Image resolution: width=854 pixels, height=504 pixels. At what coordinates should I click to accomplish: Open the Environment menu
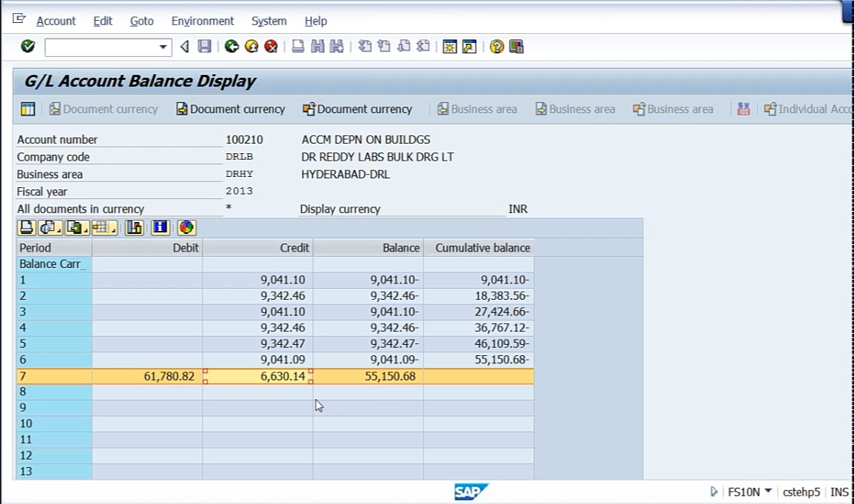(203, 21)
